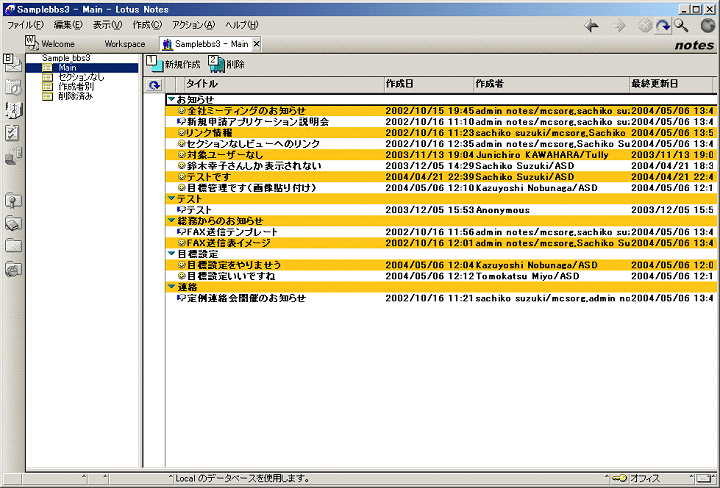Click the globe icon at top right
Viewport: 720px width, 488px height.
tap(708, 26)
